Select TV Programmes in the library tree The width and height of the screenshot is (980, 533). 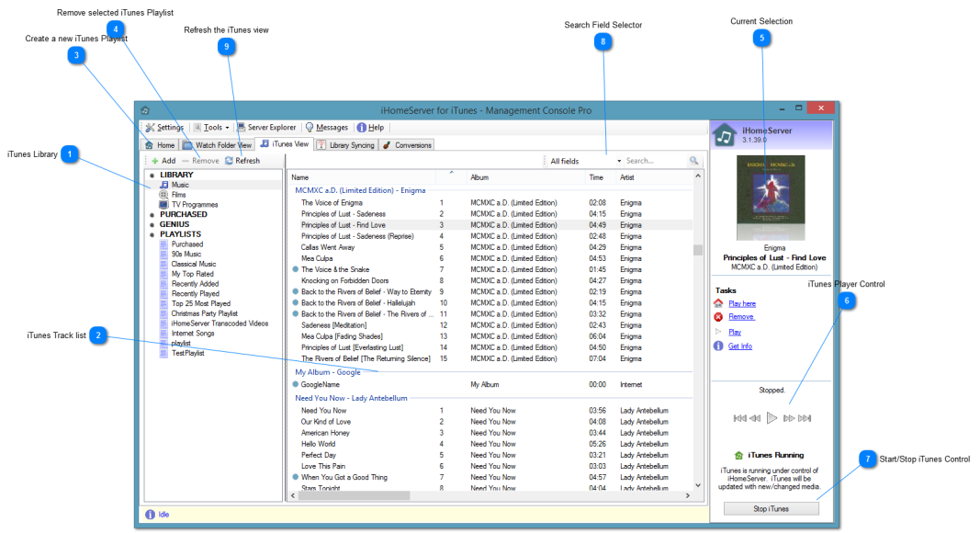click(x=195, y=205)
